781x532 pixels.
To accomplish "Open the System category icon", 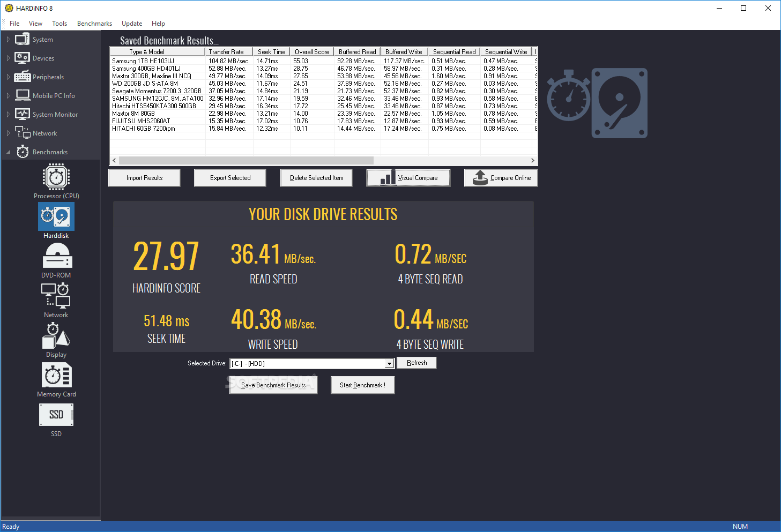I will (x=22, y=39).
